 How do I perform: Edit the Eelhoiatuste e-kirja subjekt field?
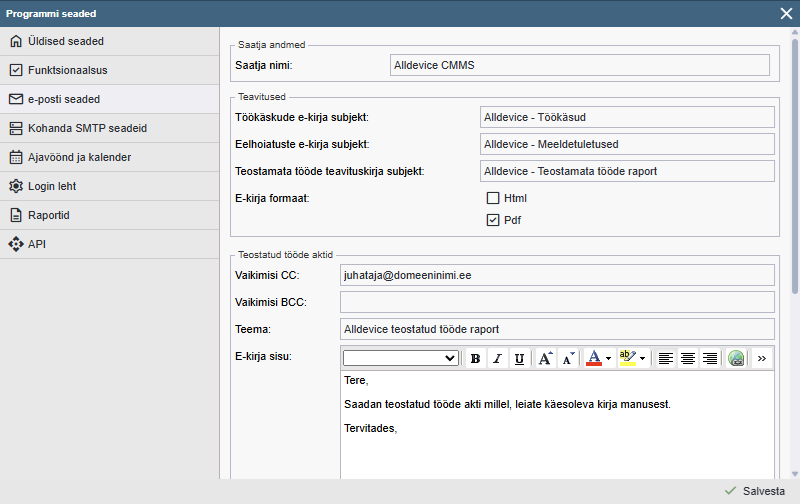coord(627,144)
